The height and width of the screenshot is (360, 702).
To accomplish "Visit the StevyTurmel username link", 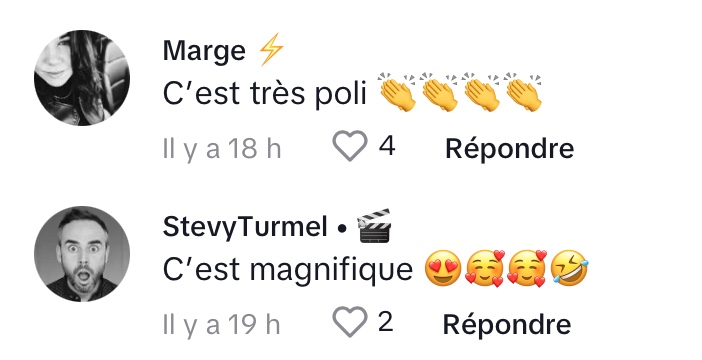I will click(245, 227).
